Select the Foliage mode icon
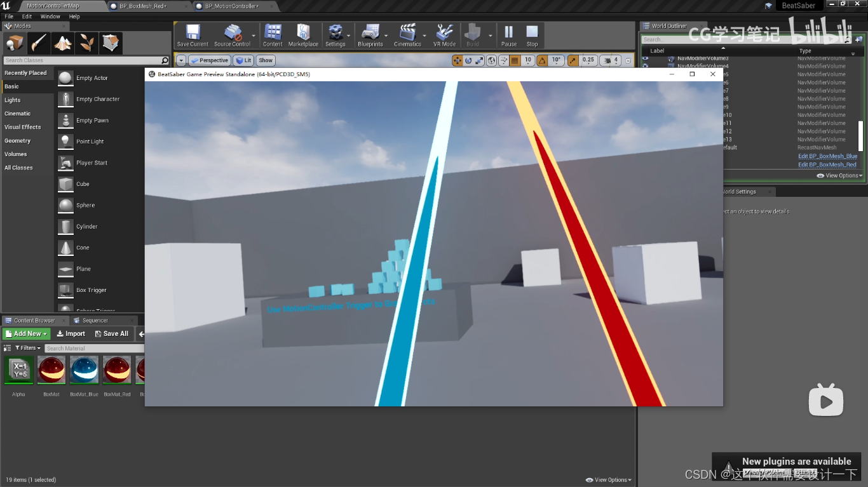Screen dimensions: 868x487 tap(86, 43)
